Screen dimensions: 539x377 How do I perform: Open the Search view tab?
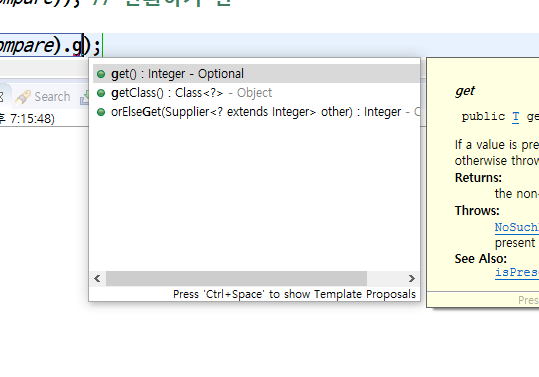point(44,97)
